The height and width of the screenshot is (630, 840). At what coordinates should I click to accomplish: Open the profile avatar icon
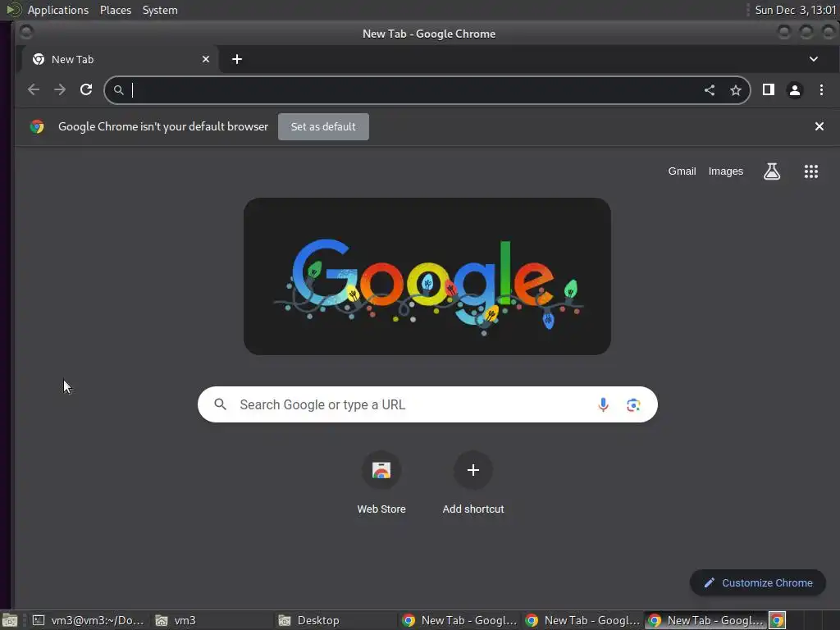coord(794,90)
